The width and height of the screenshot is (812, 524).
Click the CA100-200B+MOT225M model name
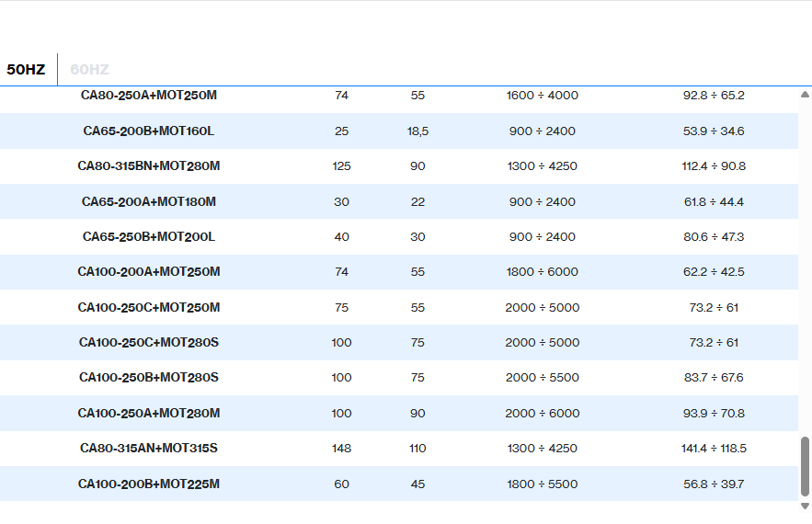click(x=148, y=484)
